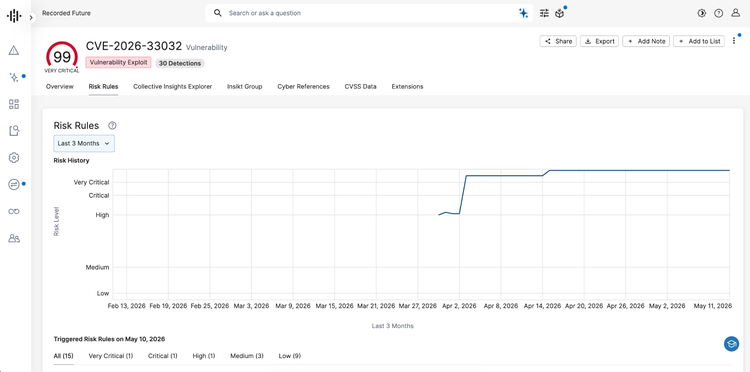This screenshot has height=372, width=750.
Task: Open the AI sparkle icon in sidebar
Action: pos(14,77)
